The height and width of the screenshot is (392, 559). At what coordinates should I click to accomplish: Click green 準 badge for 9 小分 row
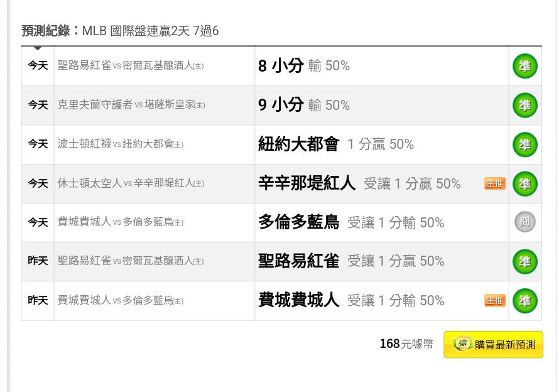coord(525,105)
